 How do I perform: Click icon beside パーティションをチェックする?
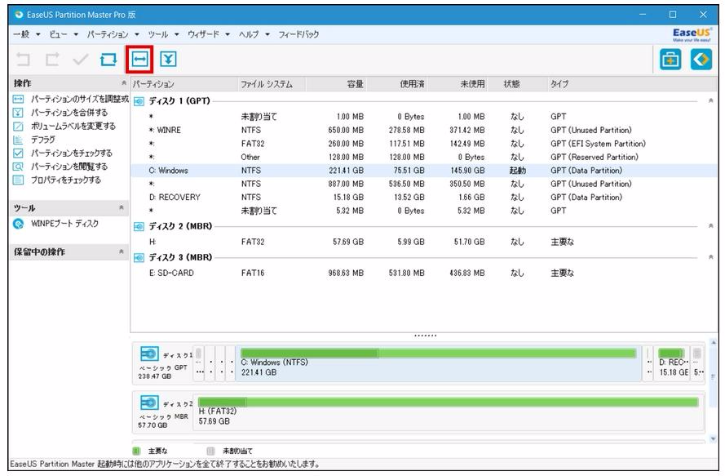pos(18,153)
